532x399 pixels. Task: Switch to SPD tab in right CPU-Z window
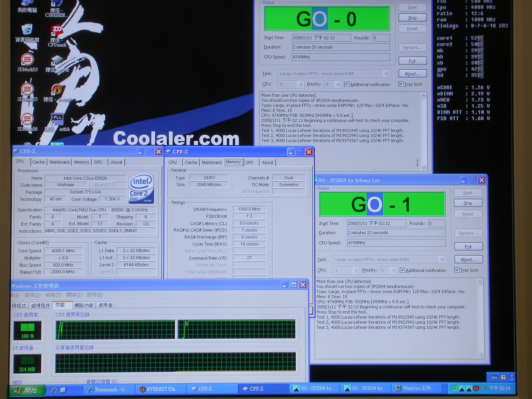pos(249,163)
